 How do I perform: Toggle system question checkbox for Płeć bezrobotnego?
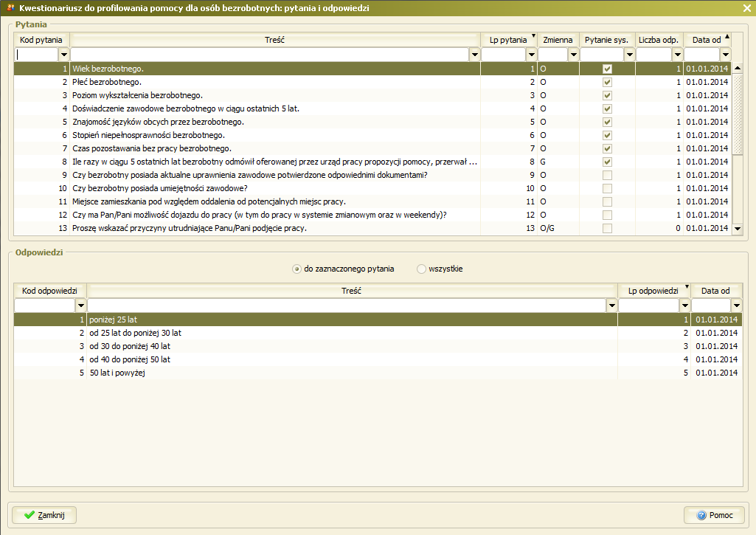click(x=607, y=82)
